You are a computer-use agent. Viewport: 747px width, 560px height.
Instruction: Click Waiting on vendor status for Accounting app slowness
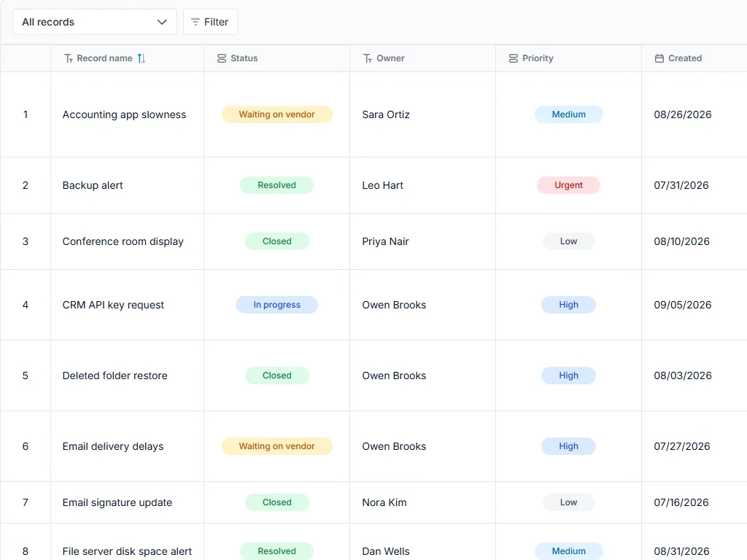pyautogui.click(x=276, y=114)
